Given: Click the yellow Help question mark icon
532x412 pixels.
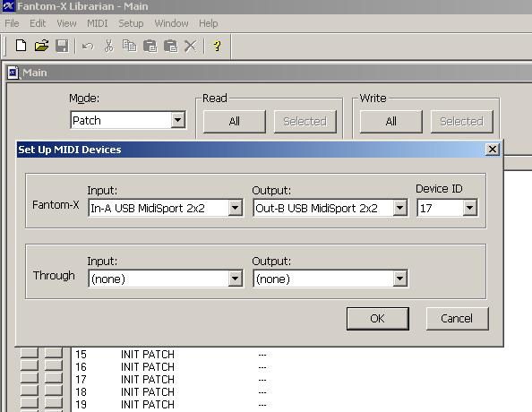Looking at the screenshot, I should (217, 46).
